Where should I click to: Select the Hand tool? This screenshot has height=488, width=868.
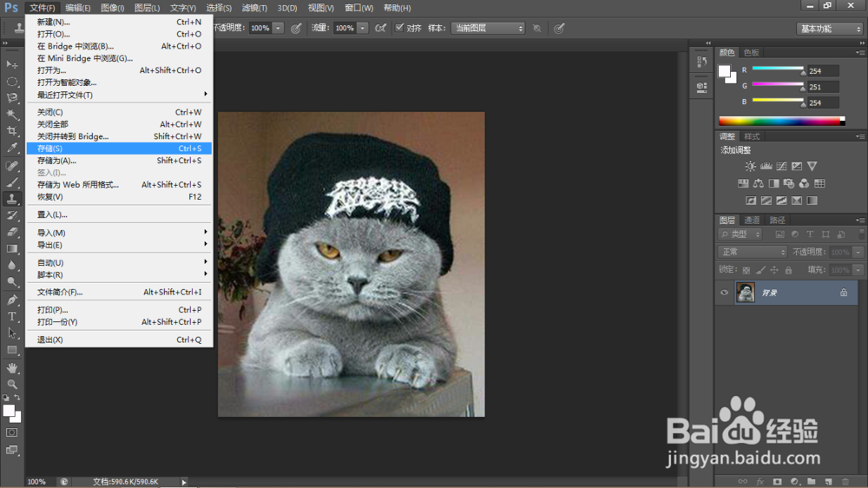pos(11,368)
